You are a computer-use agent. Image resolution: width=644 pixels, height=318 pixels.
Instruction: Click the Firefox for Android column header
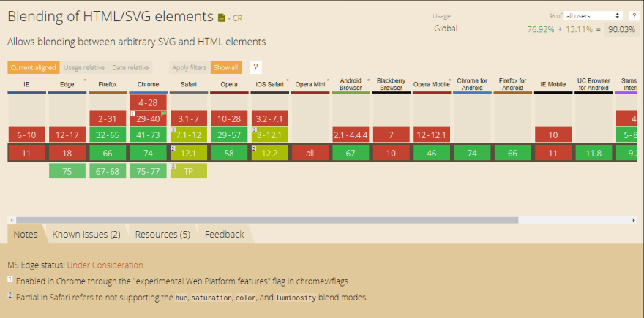coord(512,84)
